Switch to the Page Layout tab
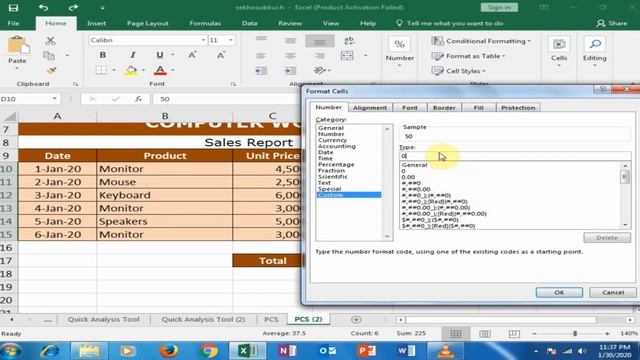 [147, 23]
